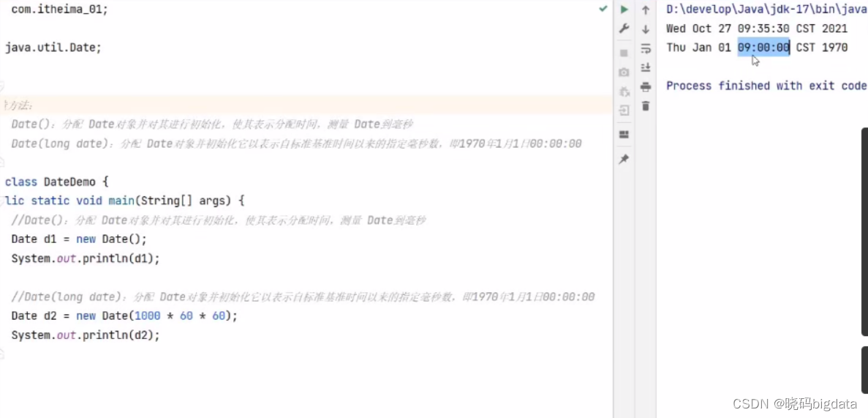Click 'java.util.Date;' import line
Image resolution: width=868 pixels, height=418 pixels.
click(x=53, y=48)
